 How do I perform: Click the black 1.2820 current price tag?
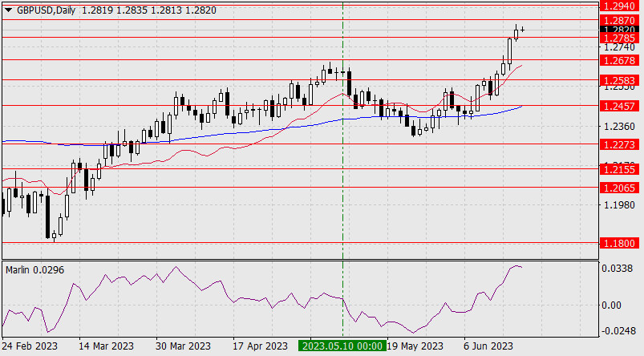tap(619, 29)
